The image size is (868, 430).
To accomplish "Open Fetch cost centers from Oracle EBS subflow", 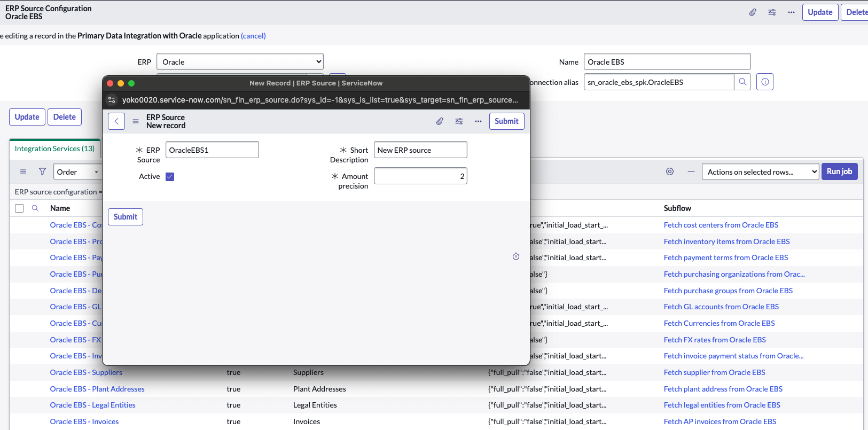I will click(721, 225).
